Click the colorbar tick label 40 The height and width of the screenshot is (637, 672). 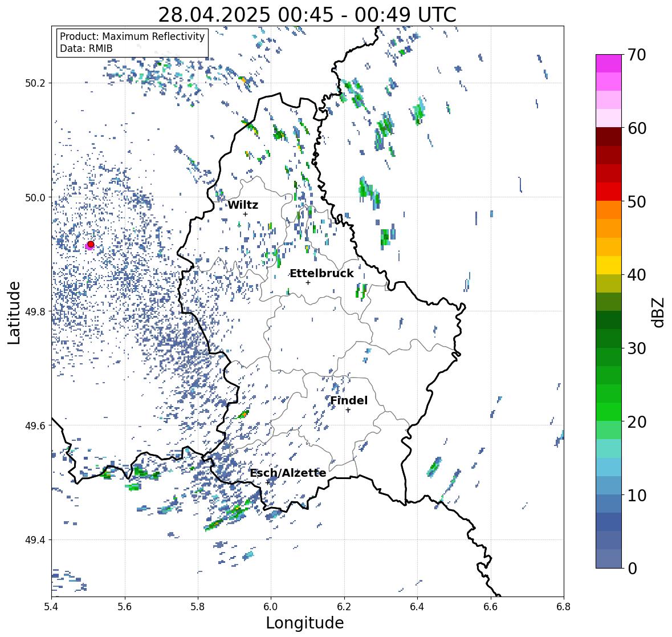click(637, 275)
